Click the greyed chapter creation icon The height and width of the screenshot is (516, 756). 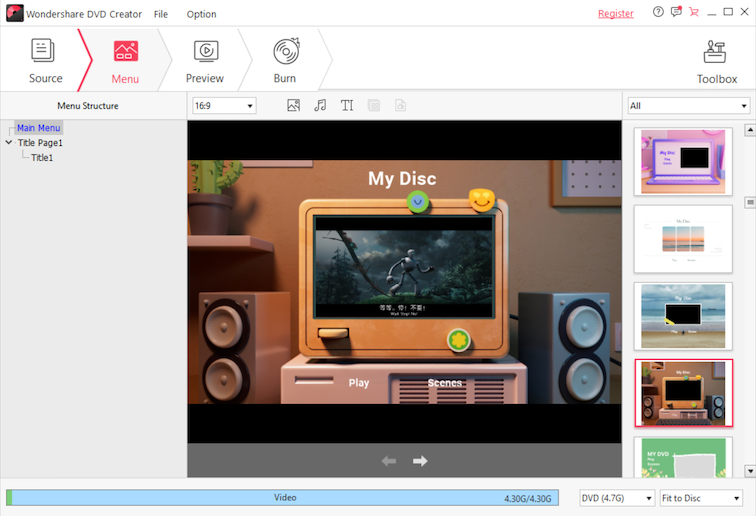(400, 105)
